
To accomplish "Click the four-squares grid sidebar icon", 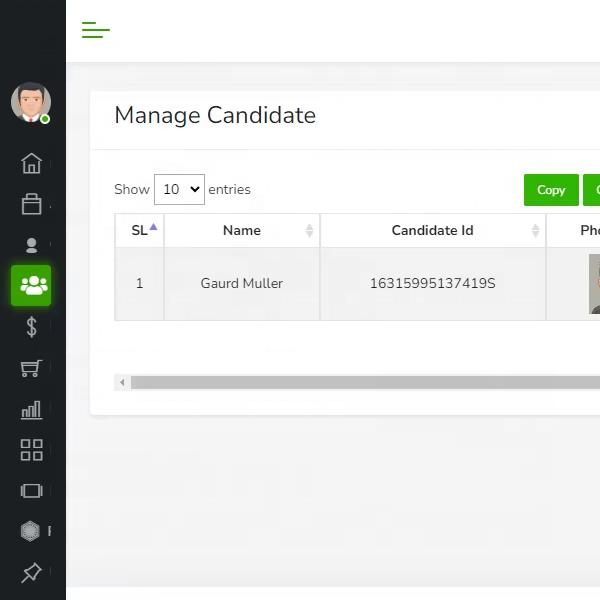I will [32, 450].
